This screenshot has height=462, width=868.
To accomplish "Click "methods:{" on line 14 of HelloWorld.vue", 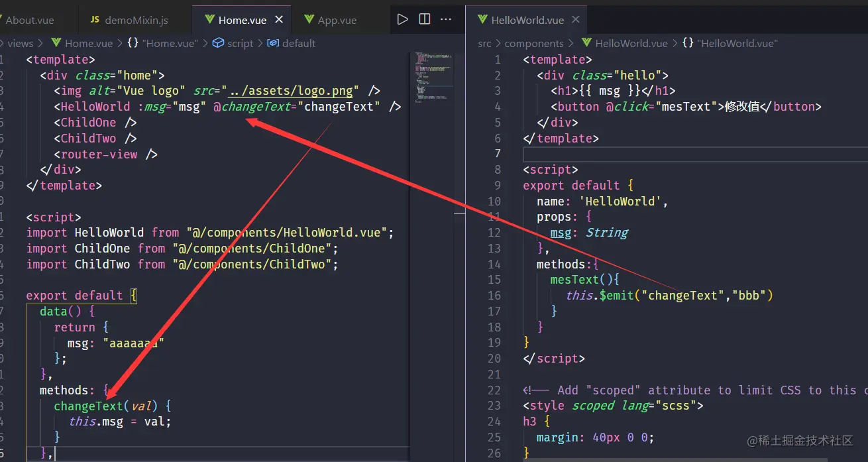I will click(568, 264).
